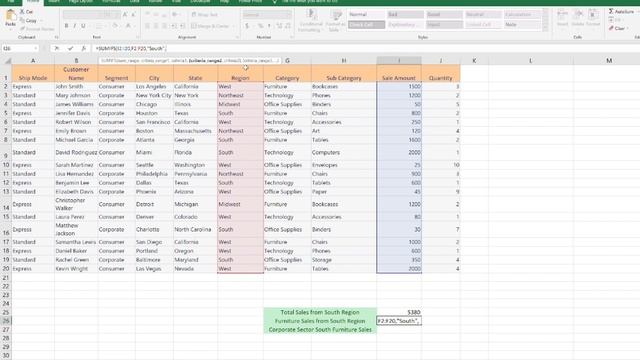Image resolution: width=640 pixels, height=360 pixels.
Task: Click the AutoSum sigma button
Action: (621, 11)
